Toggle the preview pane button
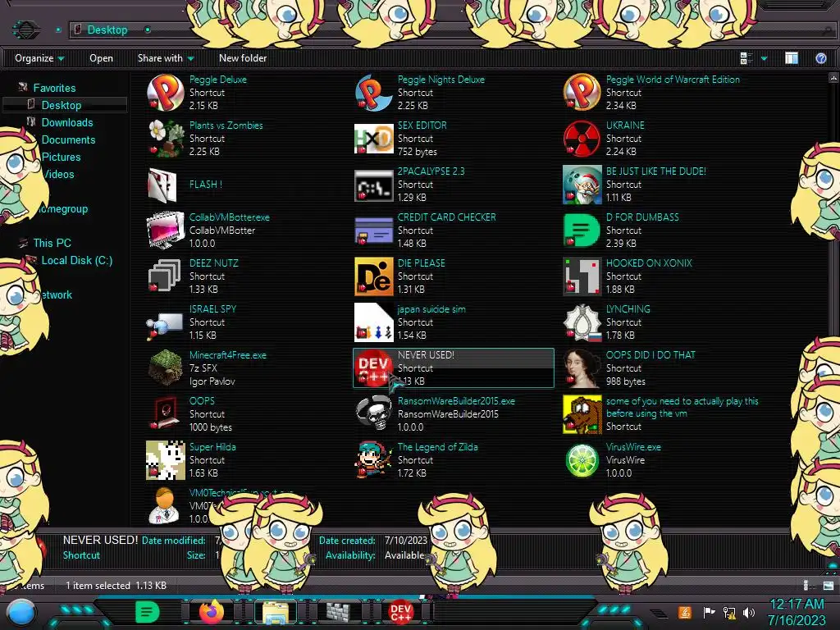 click(x=792, y=58)
